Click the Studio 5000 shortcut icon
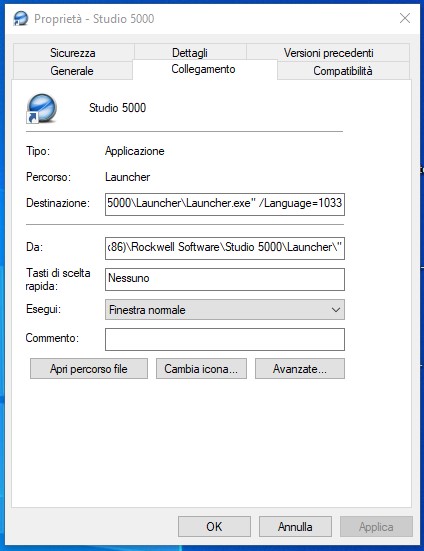 (x=41, y=109)
